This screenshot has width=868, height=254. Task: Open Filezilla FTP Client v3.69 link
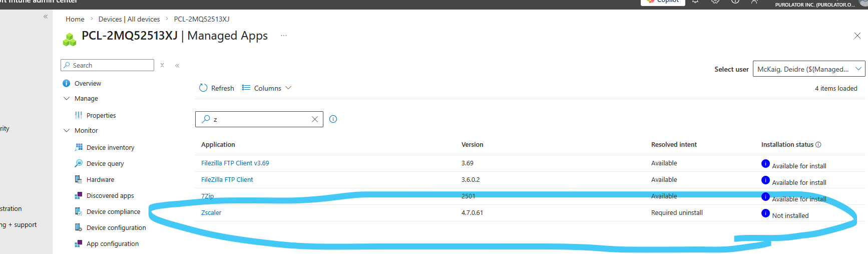pyautogui.click(x=235, y=163)
